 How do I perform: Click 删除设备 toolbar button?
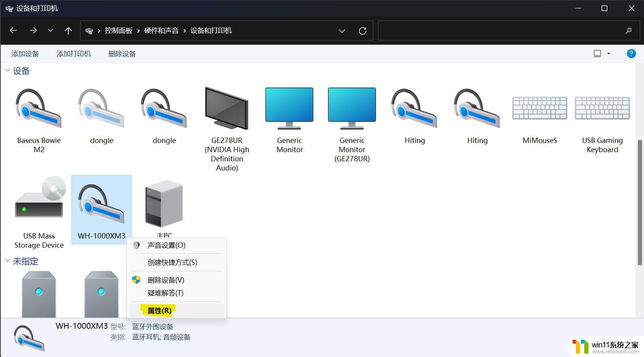click(122, 54)
